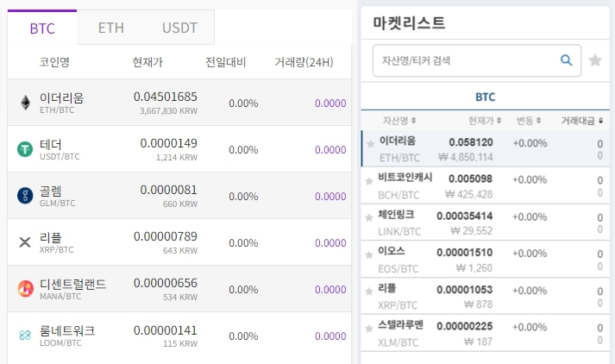Favorite the ETH/BTC star in market list
The height and width of the screenshot is (364, 615).
pyautogui.click(x=371, y=144)
